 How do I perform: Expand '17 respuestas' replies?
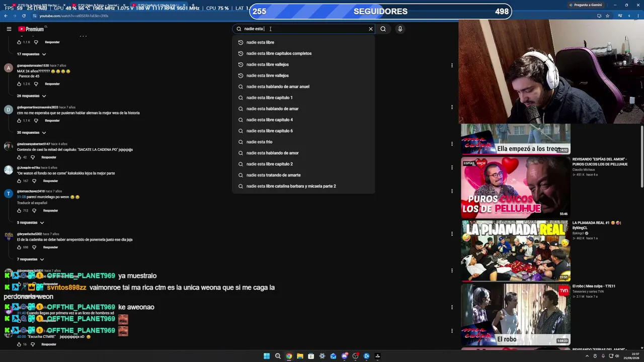point(31,54)
